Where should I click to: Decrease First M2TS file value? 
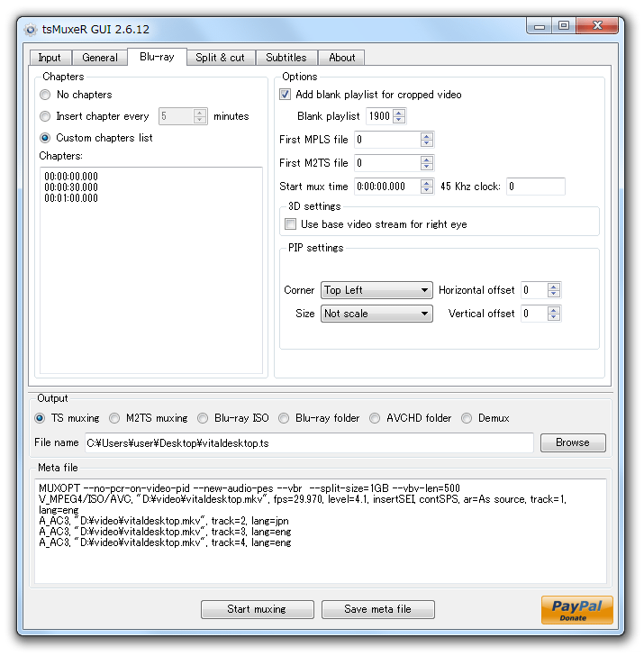pyautogui.click(x=427, y=167)
